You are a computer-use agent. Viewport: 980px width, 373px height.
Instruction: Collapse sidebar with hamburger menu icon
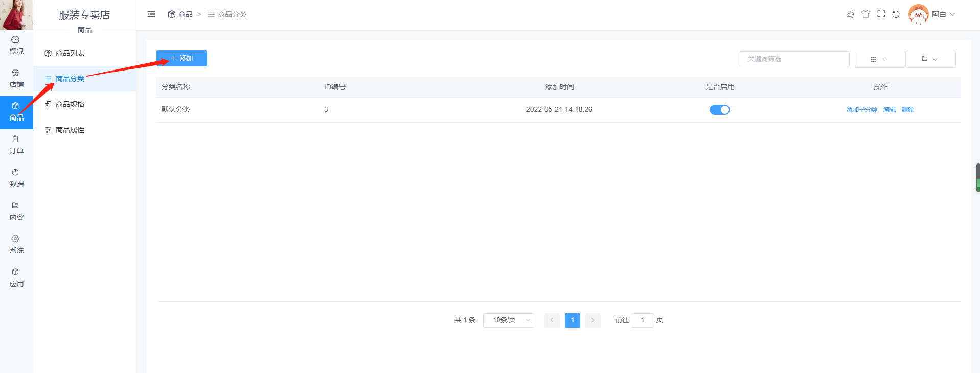pyautogui.click(x=151, y=14)
